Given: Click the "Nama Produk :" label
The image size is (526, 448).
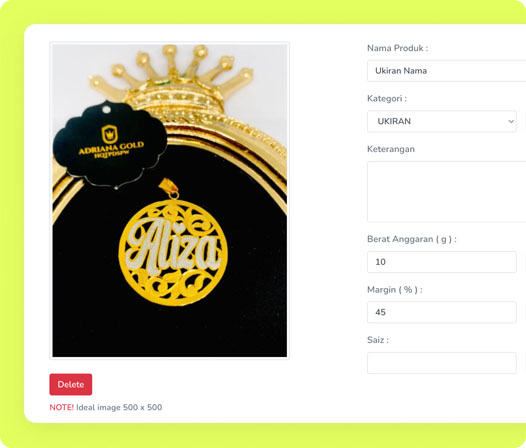Looking at the screenshot, I should [x=398, y=48].
